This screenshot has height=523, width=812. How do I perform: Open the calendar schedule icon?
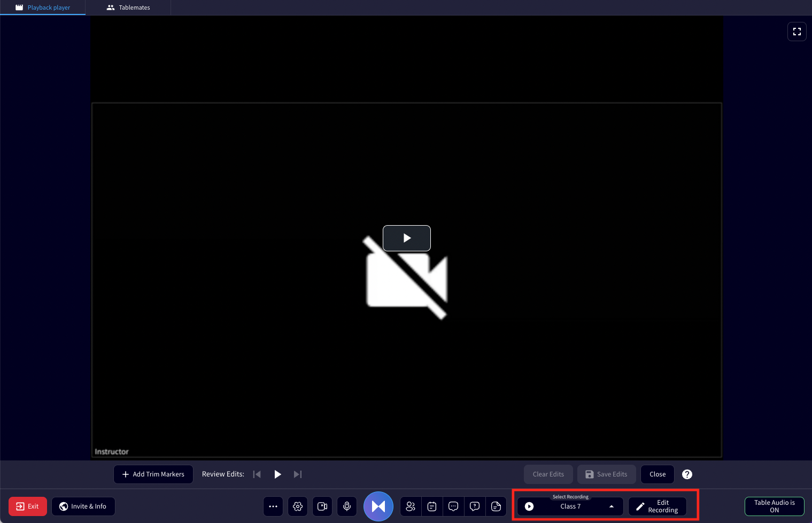pos(432,506)
